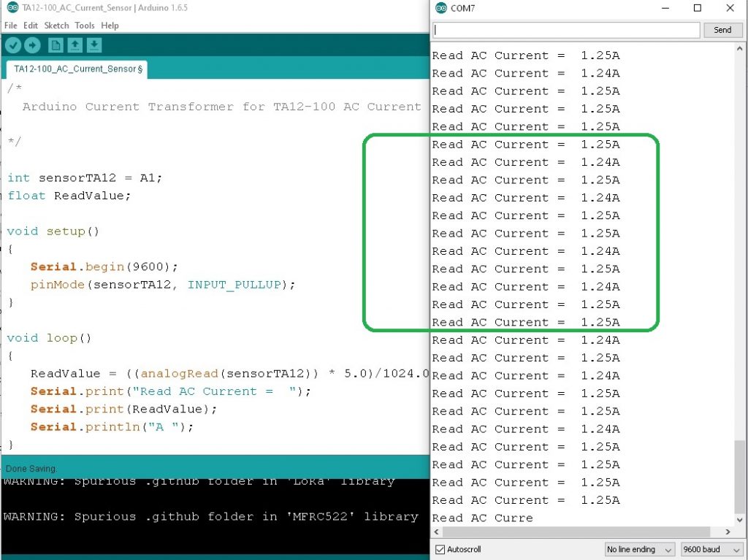Click the 'Serial.begin(9600);' line
This screenshot has height=560, width=748.
coord(104,266)
